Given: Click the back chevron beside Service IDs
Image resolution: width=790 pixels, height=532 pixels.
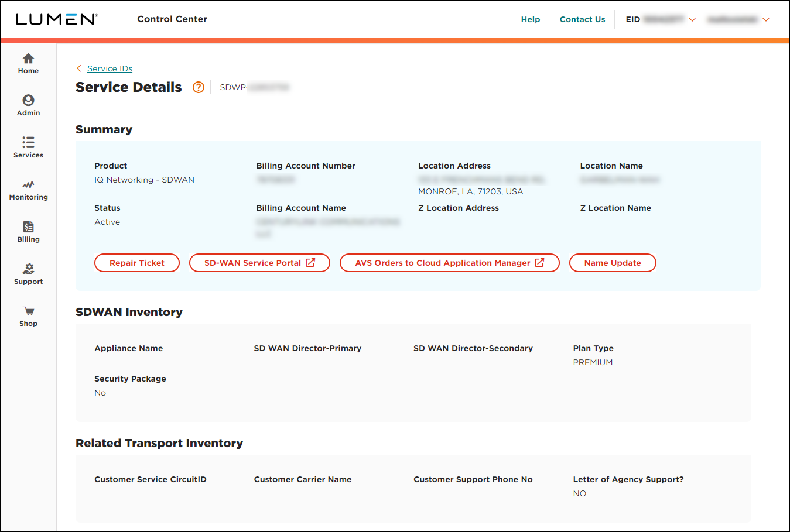Looking at the screenshot, I should pos(79,68).
